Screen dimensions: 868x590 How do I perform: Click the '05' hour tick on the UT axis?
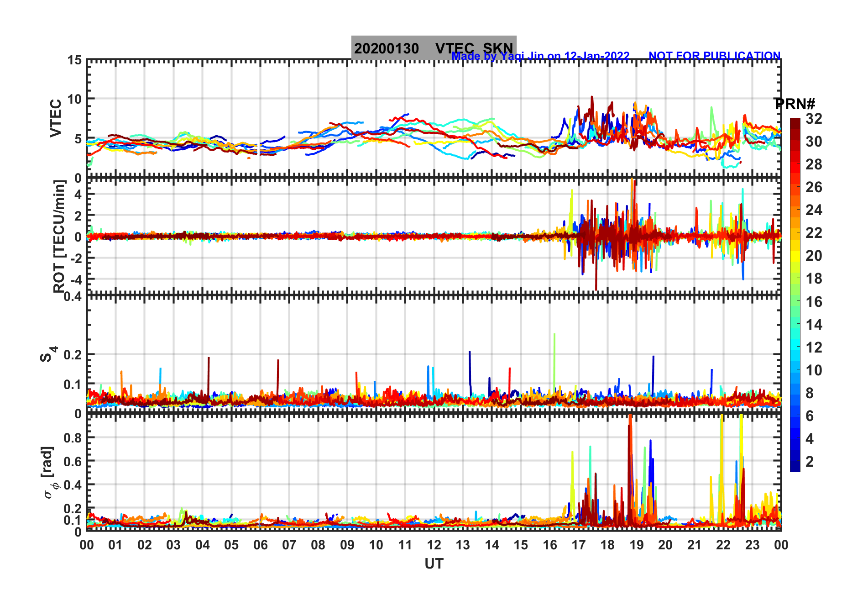pos(231,545)
